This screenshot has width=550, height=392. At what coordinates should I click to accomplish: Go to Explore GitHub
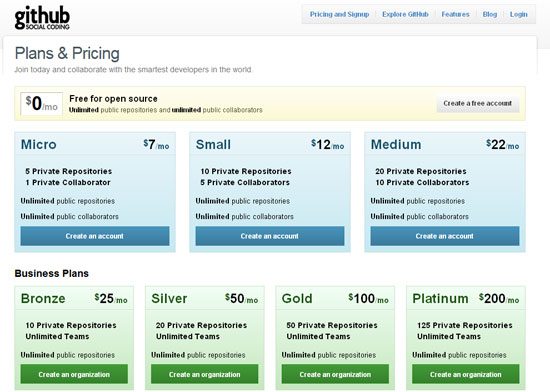[x=405, y=14]
